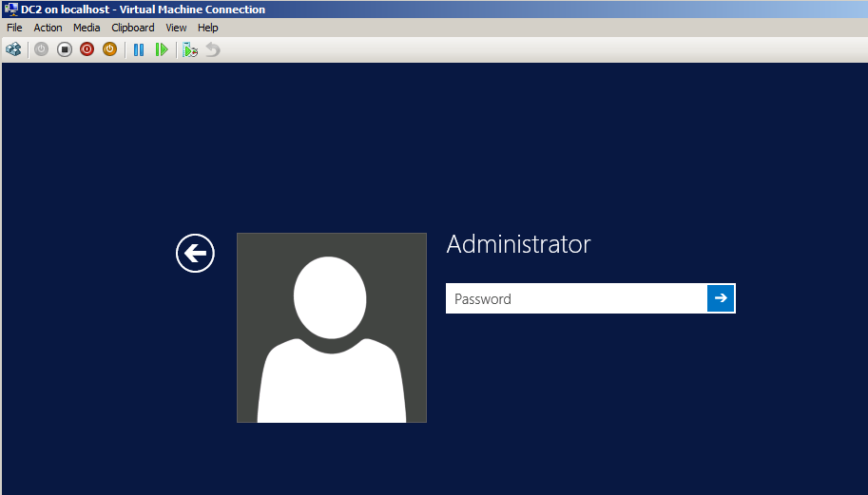Take a snapshot of the virtual machine
The height and width of the screenshot is (495, 868).
[x=190, y=49]
